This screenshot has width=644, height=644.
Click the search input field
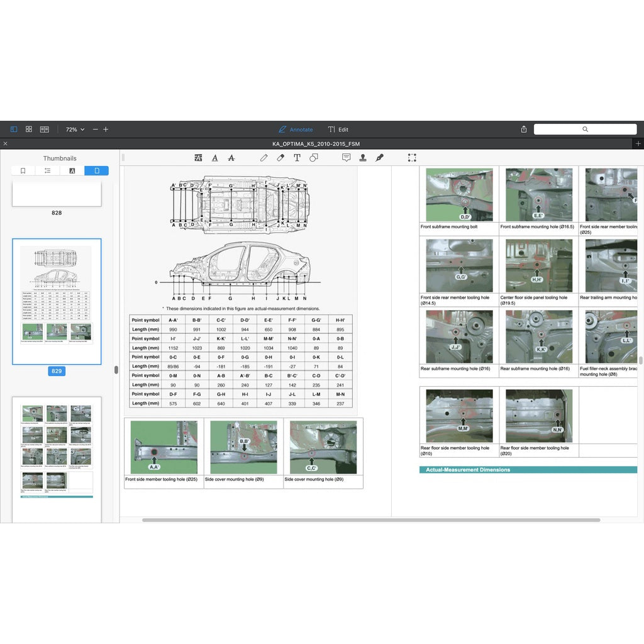click(x=585, y=129)
